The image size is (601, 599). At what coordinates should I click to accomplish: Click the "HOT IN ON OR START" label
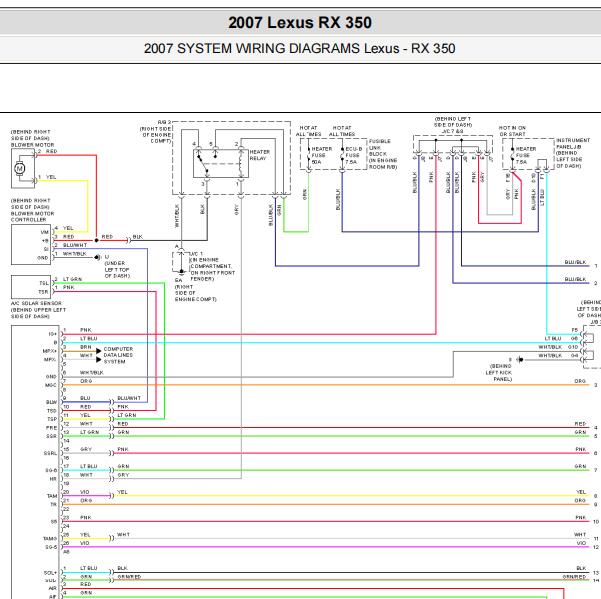pos(512,131)
